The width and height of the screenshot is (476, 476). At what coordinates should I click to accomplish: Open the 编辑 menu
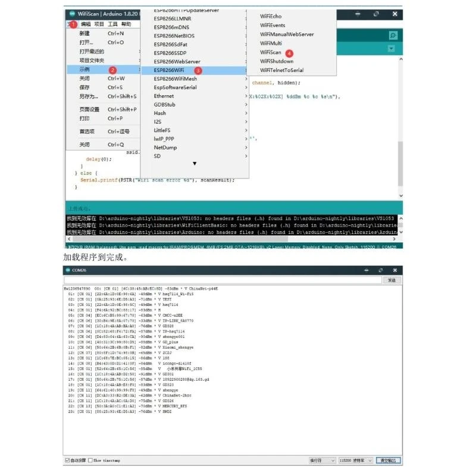[x=86, y=24]
